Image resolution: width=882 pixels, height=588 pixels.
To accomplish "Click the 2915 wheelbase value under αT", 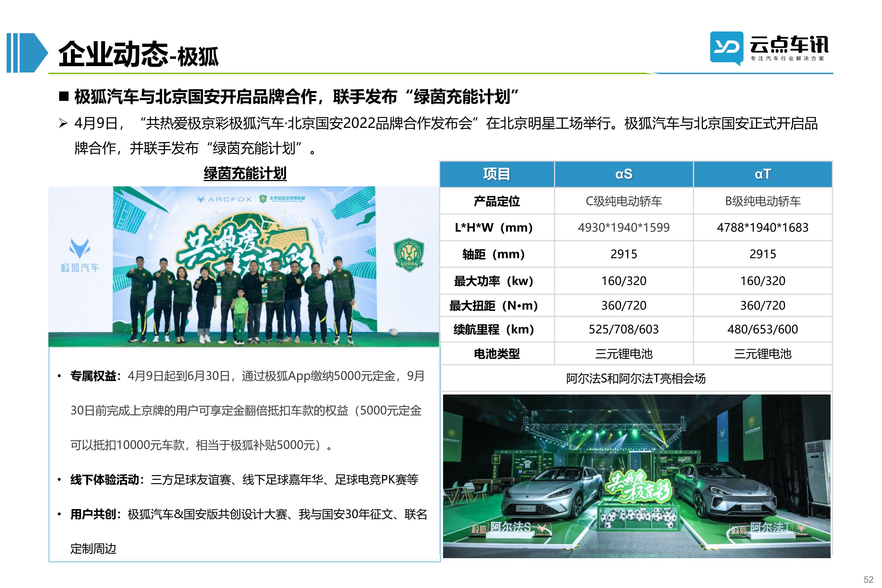I will pos(763,254).
